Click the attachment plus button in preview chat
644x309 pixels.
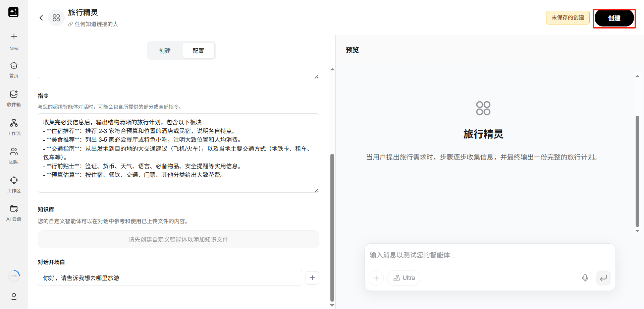coord(376,278)
